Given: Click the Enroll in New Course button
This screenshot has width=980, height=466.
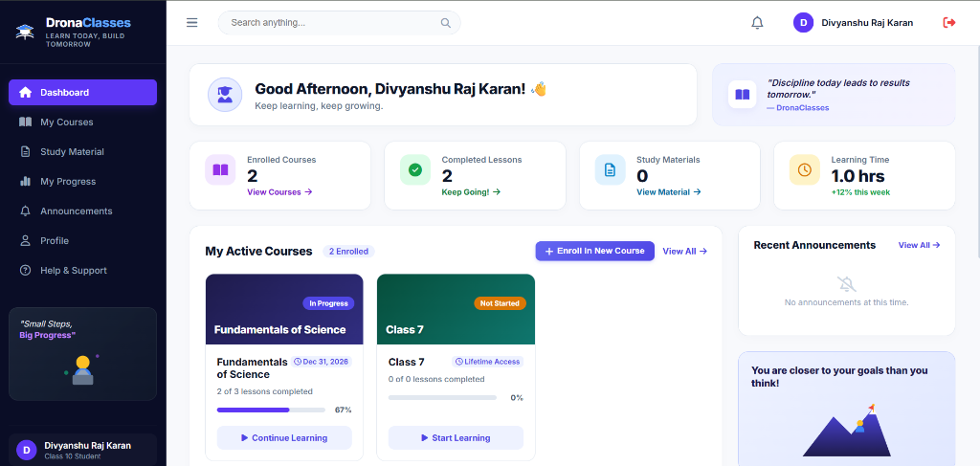Looking at the screenshot, I should click(595, 251).
